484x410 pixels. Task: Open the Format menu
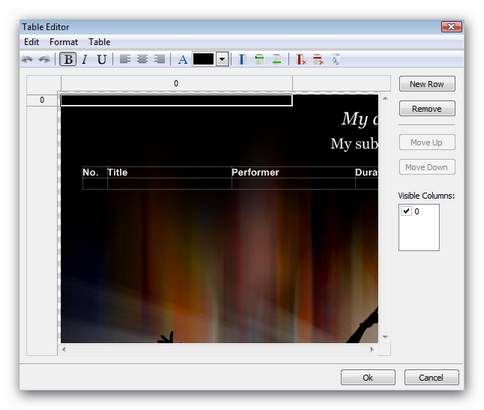click(63, 42)
